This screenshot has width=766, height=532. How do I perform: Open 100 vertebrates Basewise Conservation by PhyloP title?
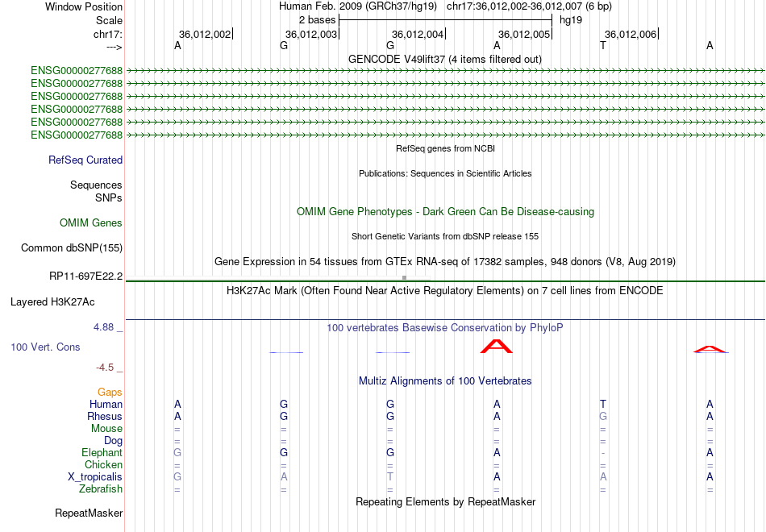pyautogui.click(x=445, y=328)
